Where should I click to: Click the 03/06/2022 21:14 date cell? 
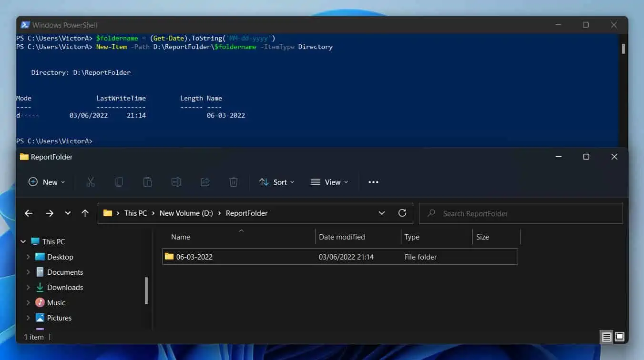tap(346, 257)
